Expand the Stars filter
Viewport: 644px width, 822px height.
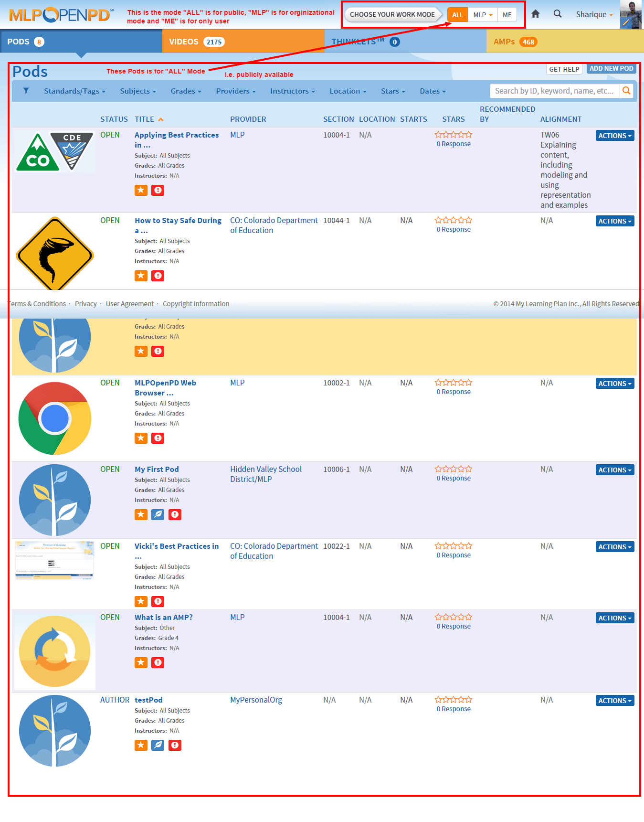point(393,91)
